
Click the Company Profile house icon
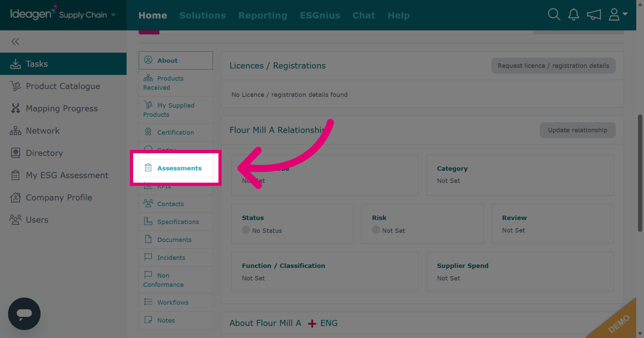click(x=15, y=198)
